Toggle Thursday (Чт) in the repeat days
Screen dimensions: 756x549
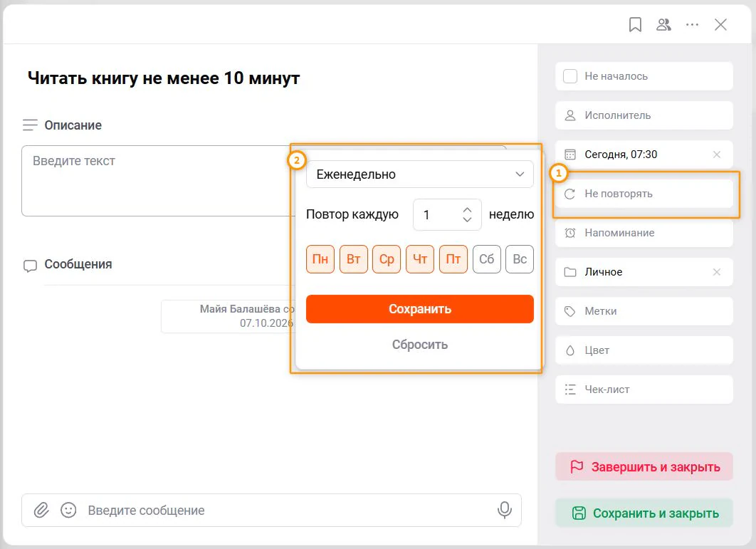[x=420, y=259]
